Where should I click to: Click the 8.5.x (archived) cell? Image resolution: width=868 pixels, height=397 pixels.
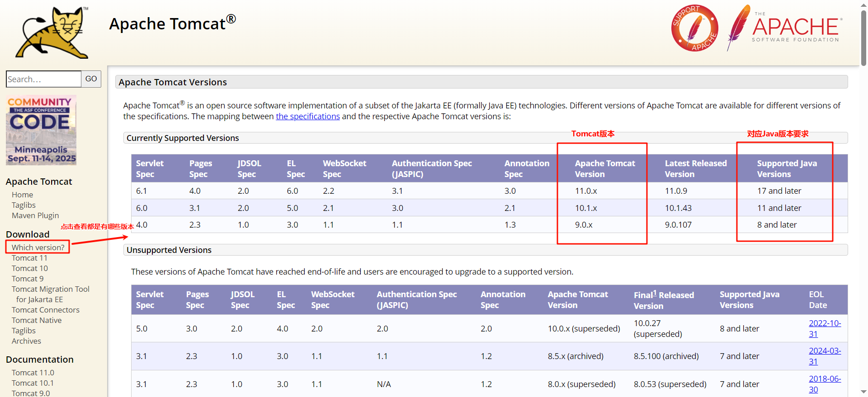tap(576, 356)
